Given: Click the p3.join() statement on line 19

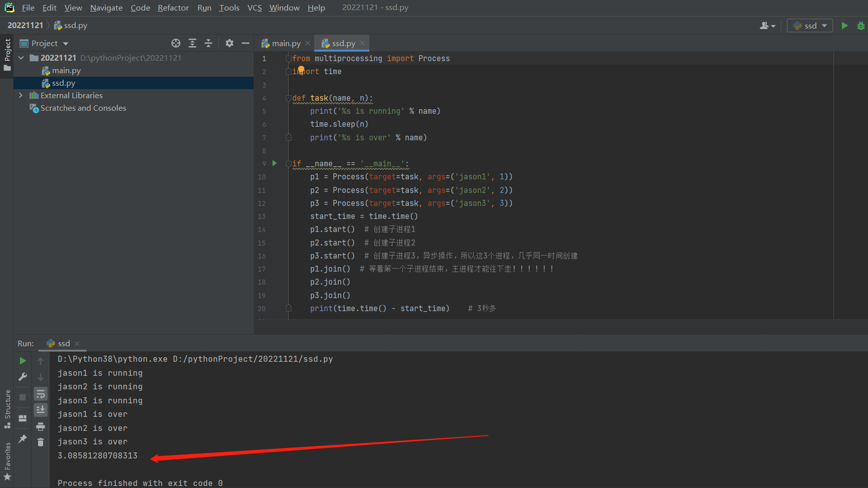Looking at the screenshot, I should (x=330, y=296).
